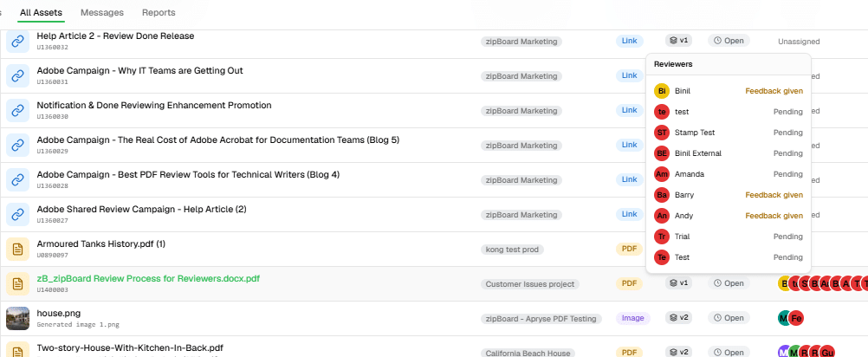868x357 pixels.
Task: Click Image type badge in house.png row
Action: coord(632,318)
